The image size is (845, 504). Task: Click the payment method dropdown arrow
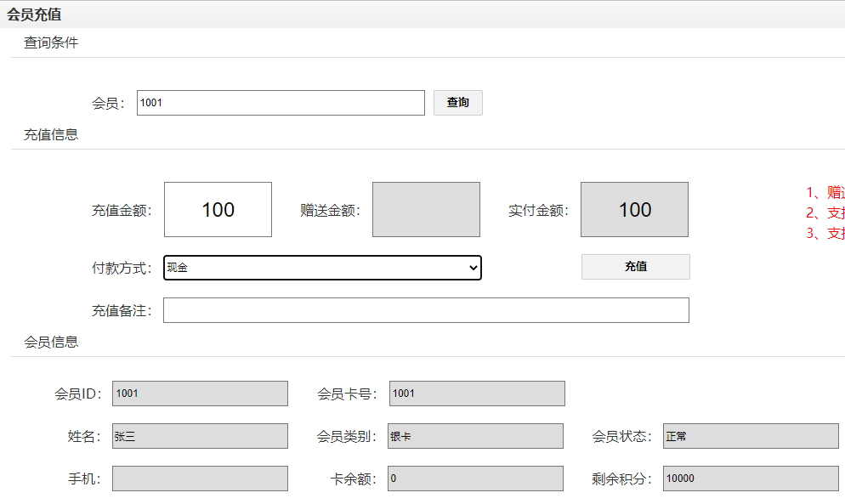(474, 267)
